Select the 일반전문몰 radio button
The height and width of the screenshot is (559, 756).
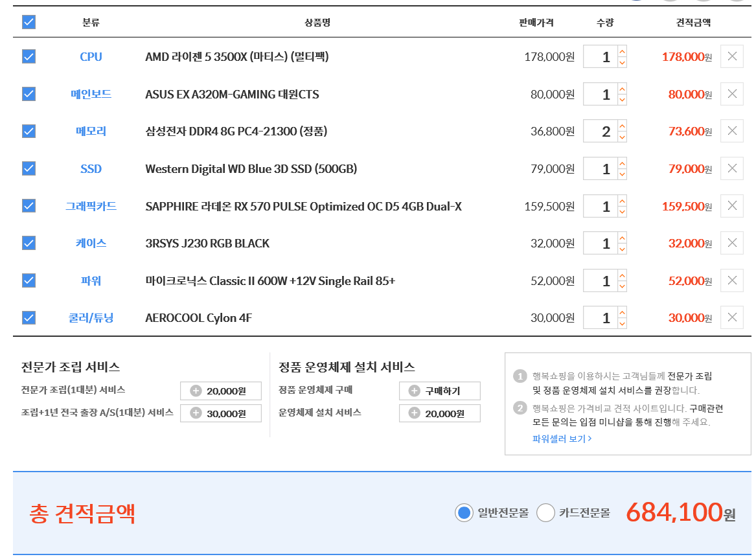click(x=464, y=513)
